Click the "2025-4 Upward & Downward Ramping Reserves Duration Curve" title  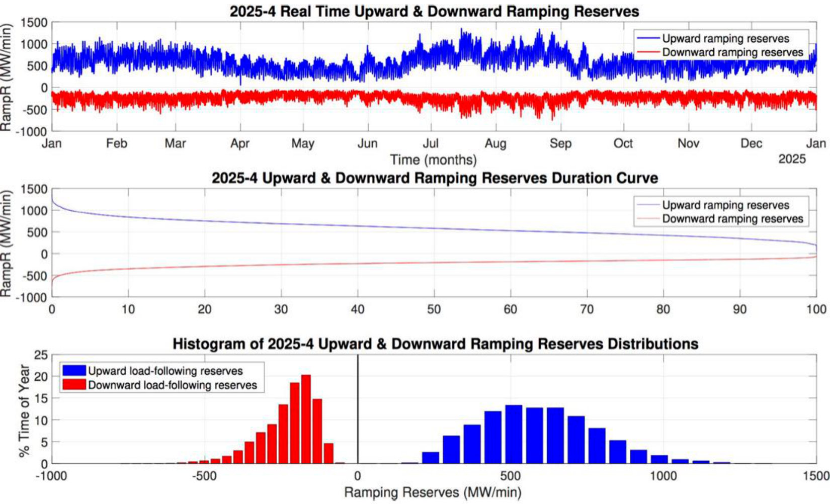(435, 178)
